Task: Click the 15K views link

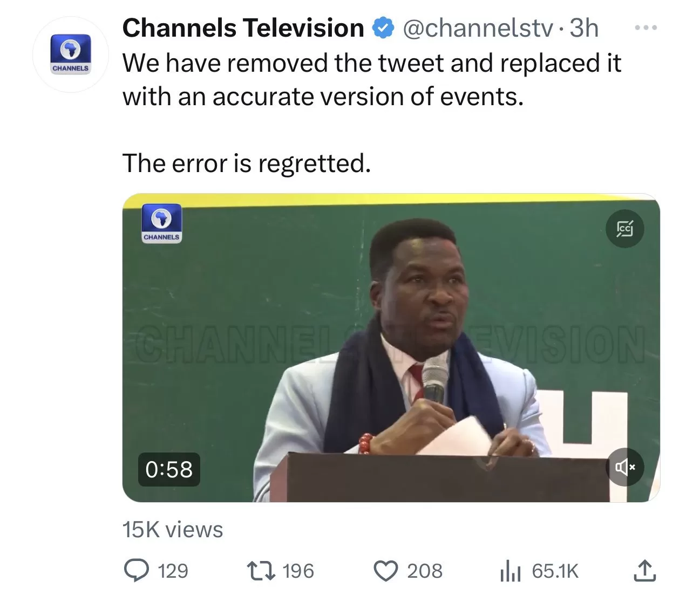Action: pyautogui.click(x=173, y=529)
